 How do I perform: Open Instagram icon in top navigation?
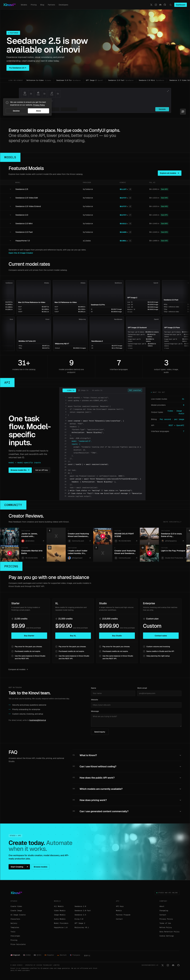[x=156, y=5]
